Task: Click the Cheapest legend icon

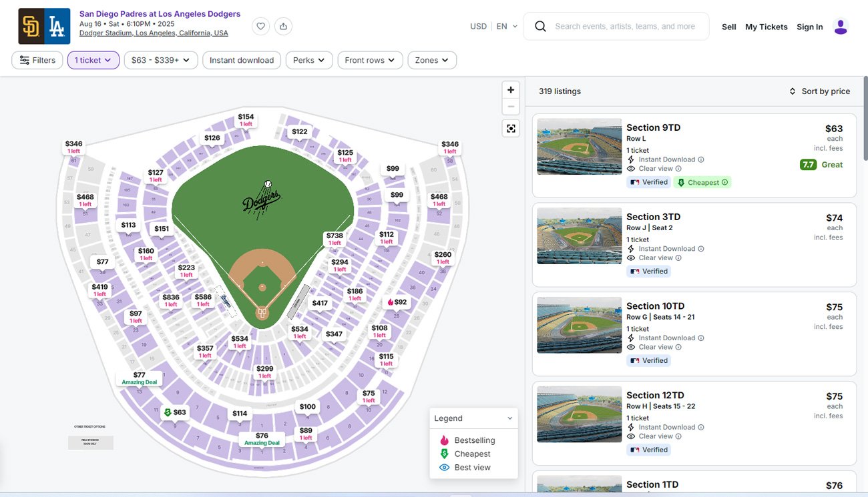Action: pyautogui.click(x=444, y=454)
